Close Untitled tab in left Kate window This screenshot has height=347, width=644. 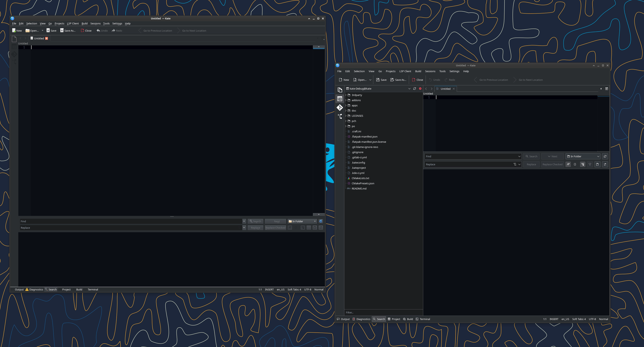click(x=47, y=38)
